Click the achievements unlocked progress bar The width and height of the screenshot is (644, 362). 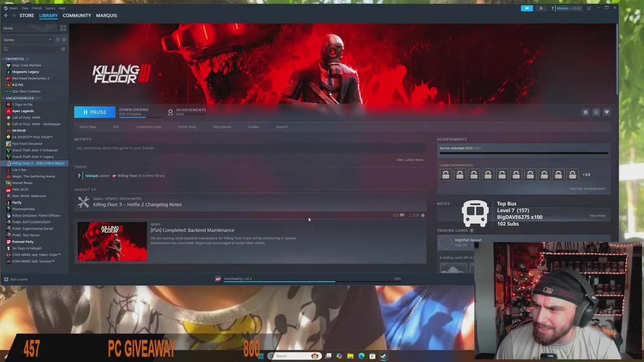tap(524, 153)
